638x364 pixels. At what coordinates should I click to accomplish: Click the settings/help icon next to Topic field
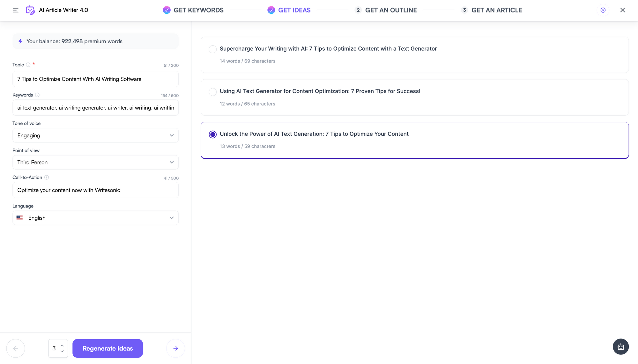tap(28, 65)
